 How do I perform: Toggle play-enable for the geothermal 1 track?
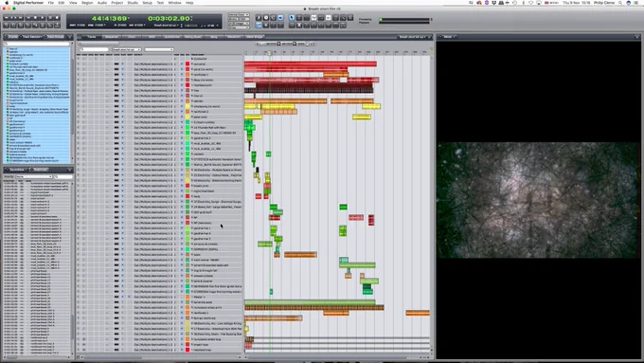coord(122,227)
